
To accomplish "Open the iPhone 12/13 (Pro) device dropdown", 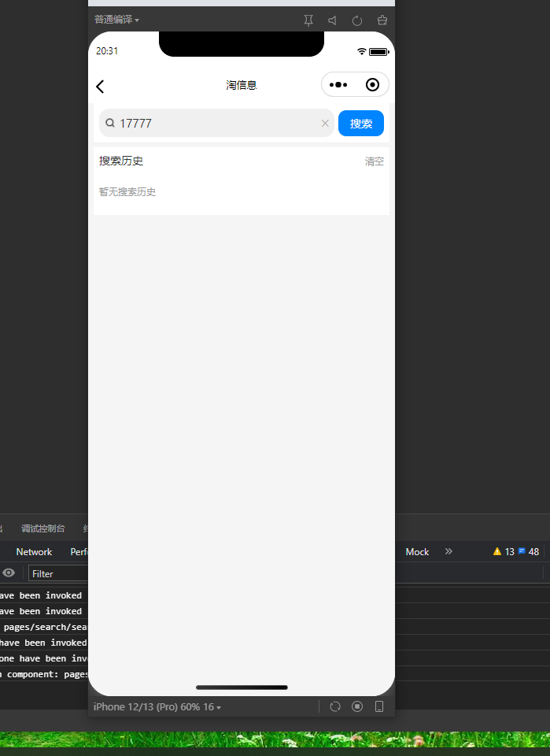I will (157, 707).
